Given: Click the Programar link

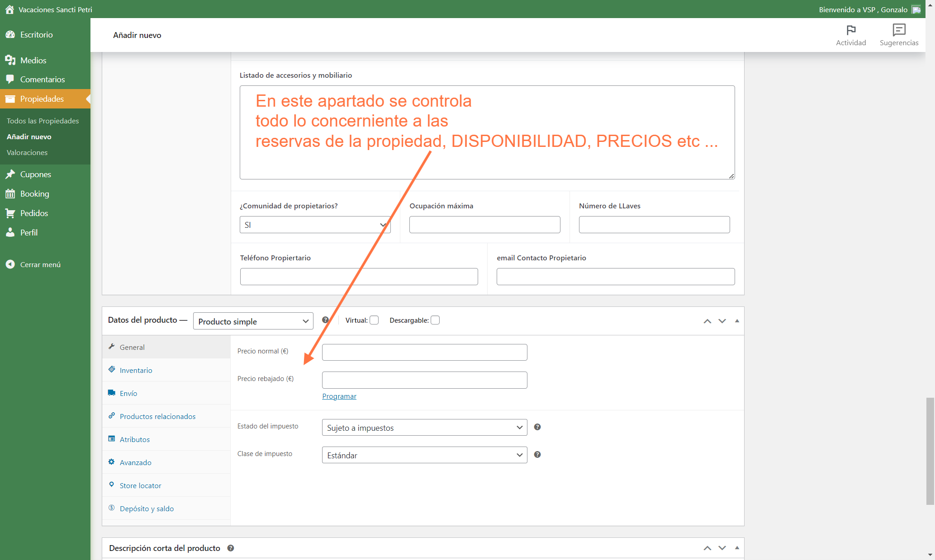Looking at the screenshot, I should click(339, 396).
